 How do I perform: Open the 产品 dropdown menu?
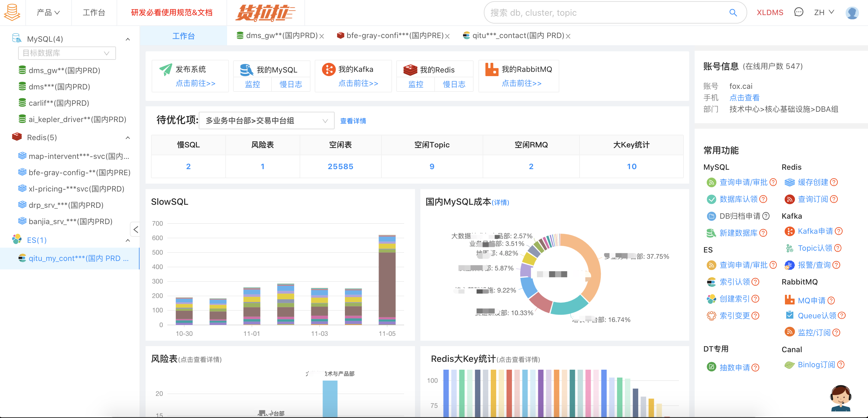pyautogui.click(x=48, y=12)
